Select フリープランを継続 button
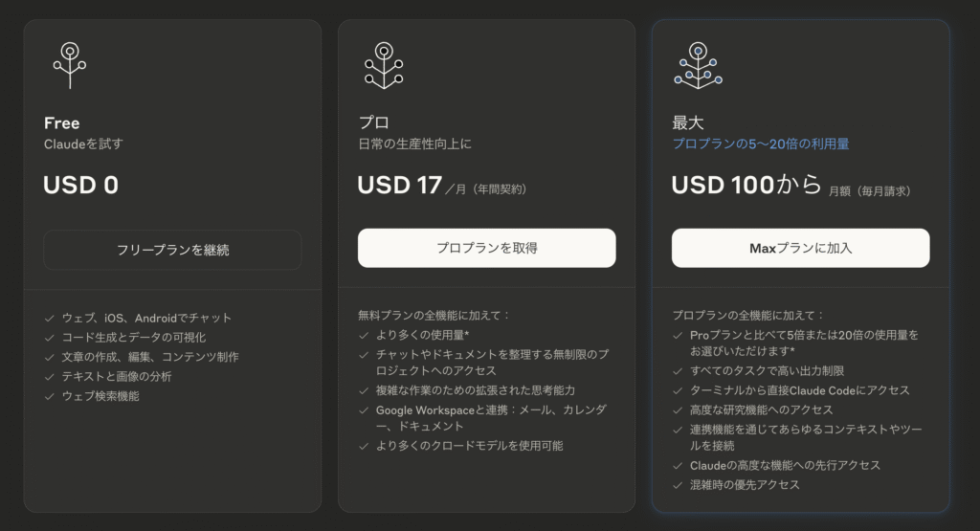This screenshot has width=980, height=531. tap(172, 250)
